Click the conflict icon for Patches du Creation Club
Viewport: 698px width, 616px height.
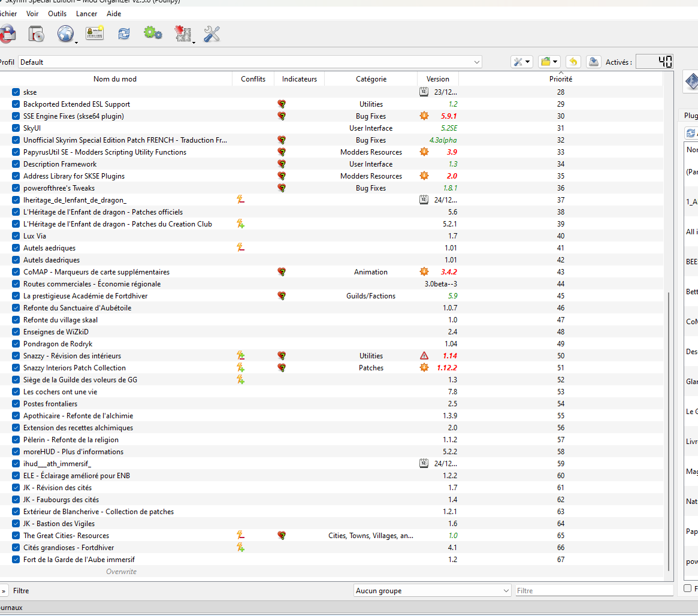240,224
